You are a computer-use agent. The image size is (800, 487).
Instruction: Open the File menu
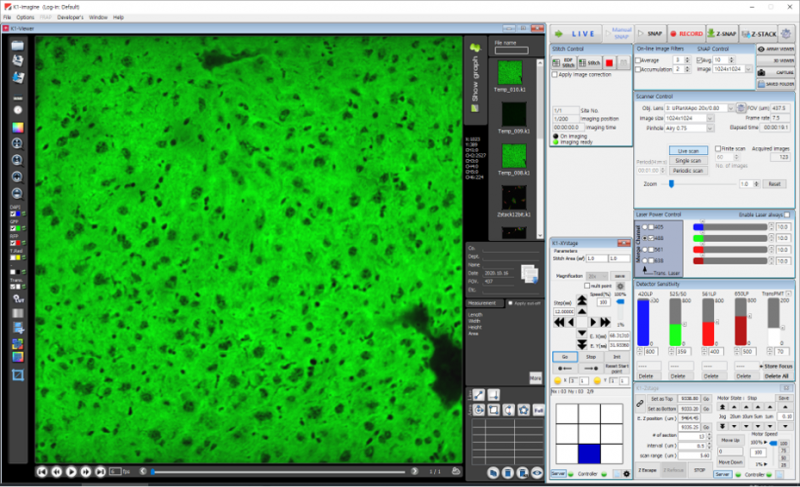pyautogui.click(x=7, y=17)
